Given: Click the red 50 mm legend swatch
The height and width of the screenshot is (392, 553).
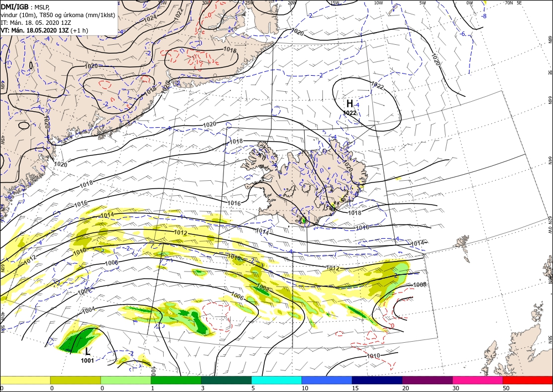Looking at the screenshot, I should (528, 380).
